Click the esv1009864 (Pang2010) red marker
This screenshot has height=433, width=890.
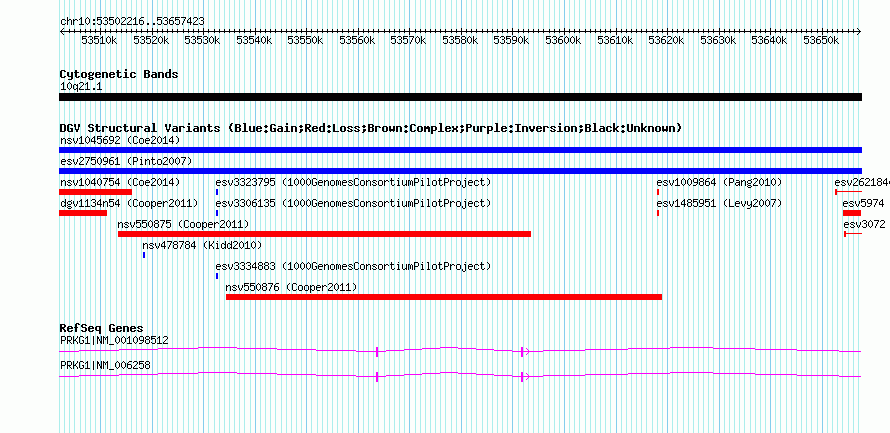click(x=658, y=192)
